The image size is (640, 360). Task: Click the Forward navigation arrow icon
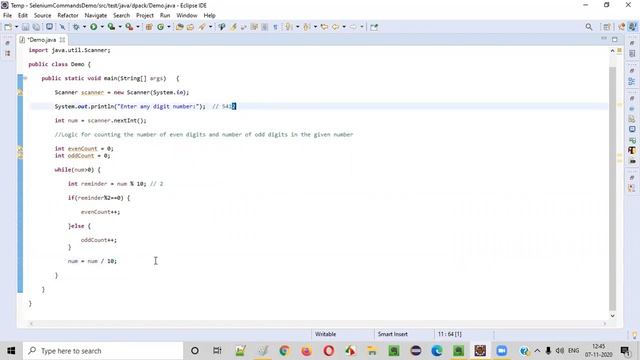353,27
